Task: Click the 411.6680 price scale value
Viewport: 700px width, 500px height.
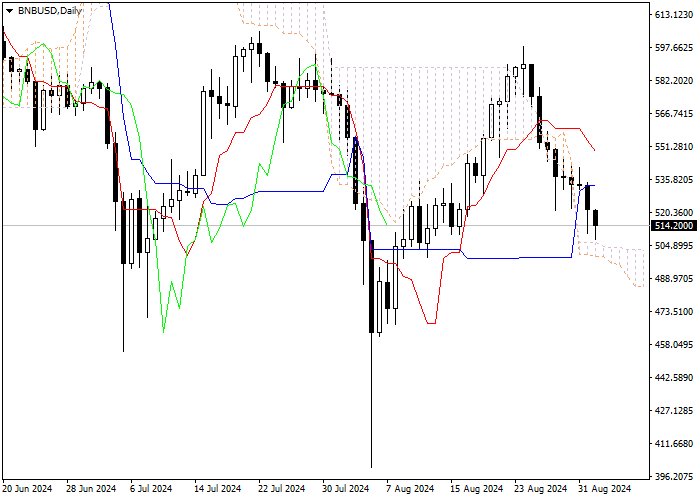Action: [674, 444]
